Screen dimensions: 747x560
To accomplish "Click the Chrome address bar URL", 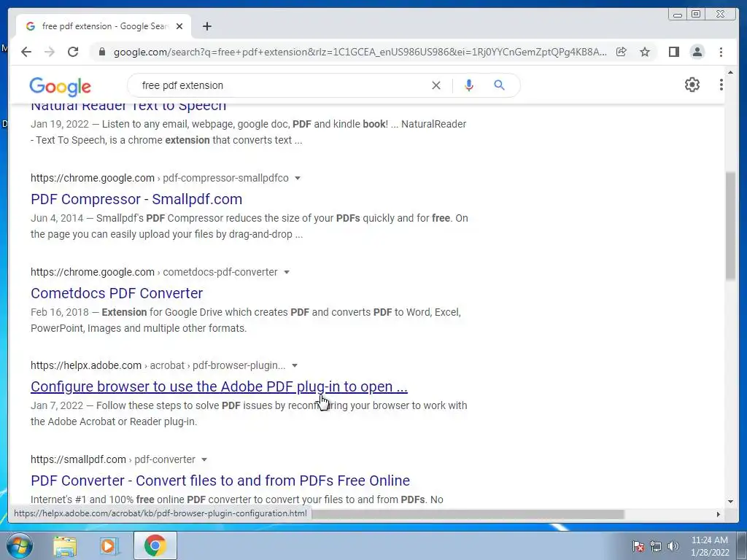I will point(360,52).
